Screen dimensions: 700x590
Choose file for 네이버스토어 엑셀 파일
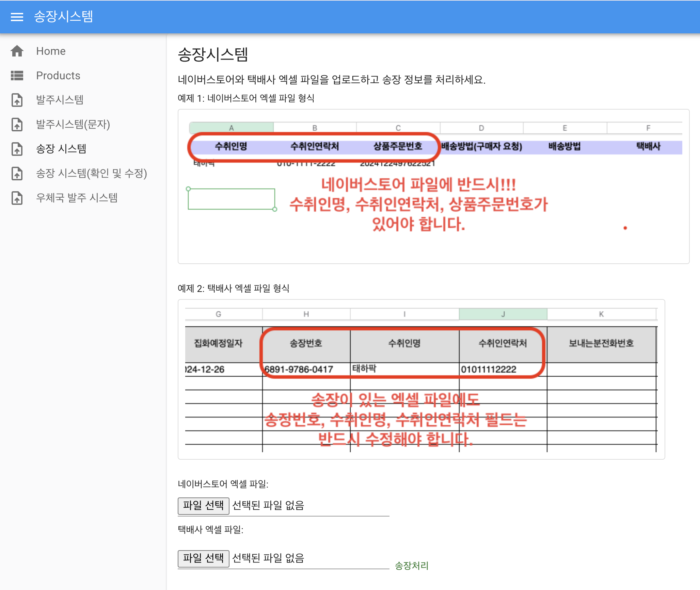pyautogui.click(x=203, y=506)
